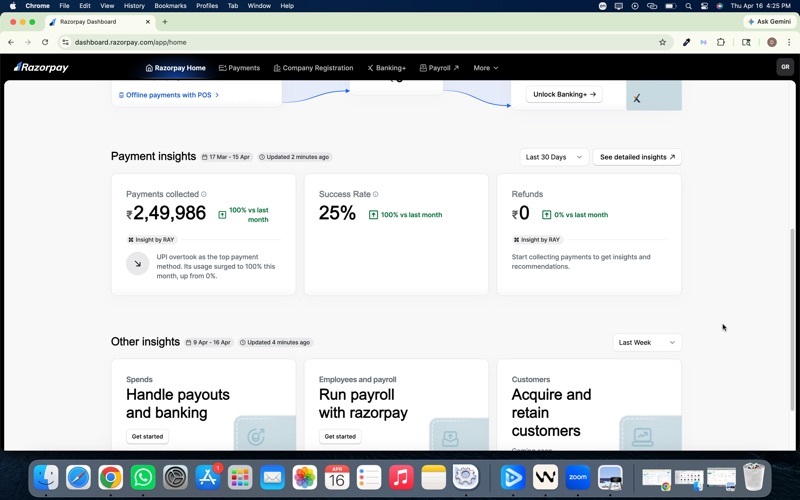
Task: Open Photos app from the Dock
Action: (x=305, y=478)
